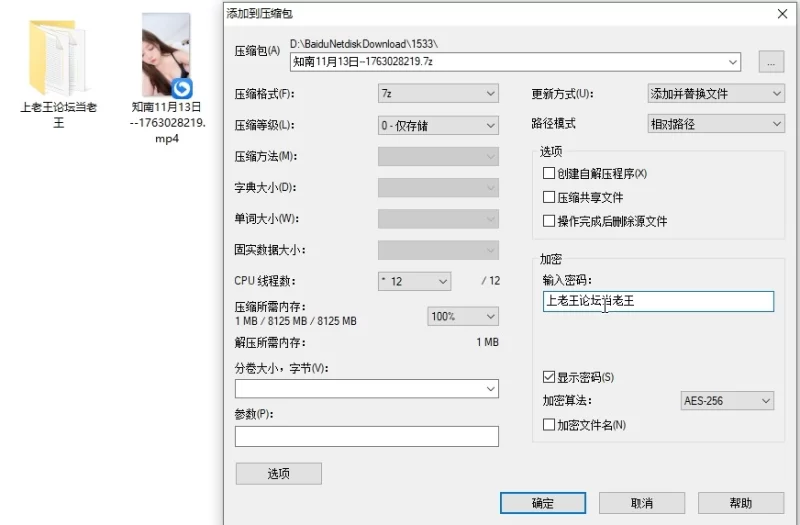Click the 解压所需内存 1 MB value

click(487, 342)
